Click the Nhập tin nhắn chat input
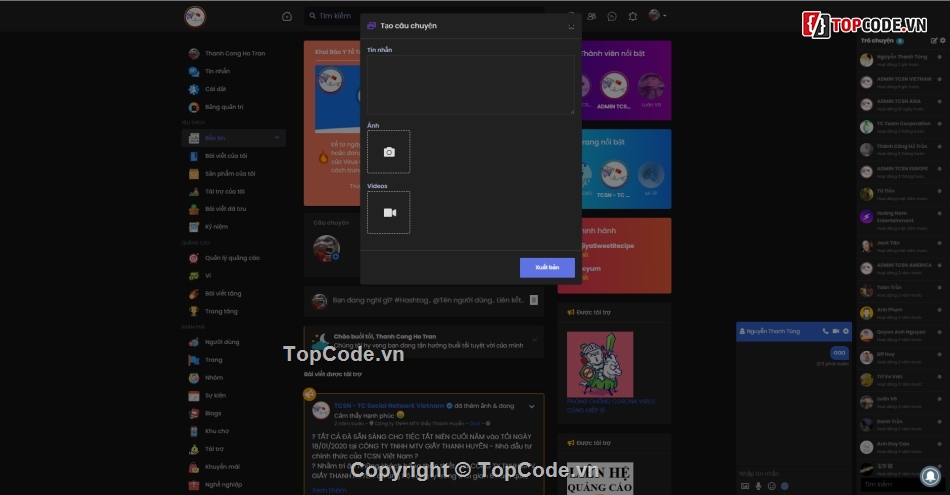Image resolution: width=950 pixels, height=495 pixels. pyautogui.click(x=794, y=474)
